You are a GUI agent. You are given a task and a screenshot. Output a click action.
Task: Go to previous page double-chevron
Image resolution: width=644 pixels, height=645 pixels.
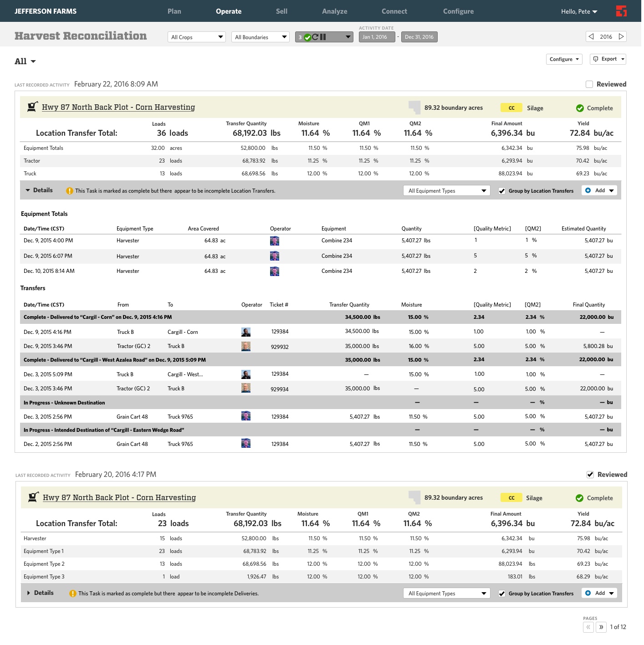(x=588, y=627)
